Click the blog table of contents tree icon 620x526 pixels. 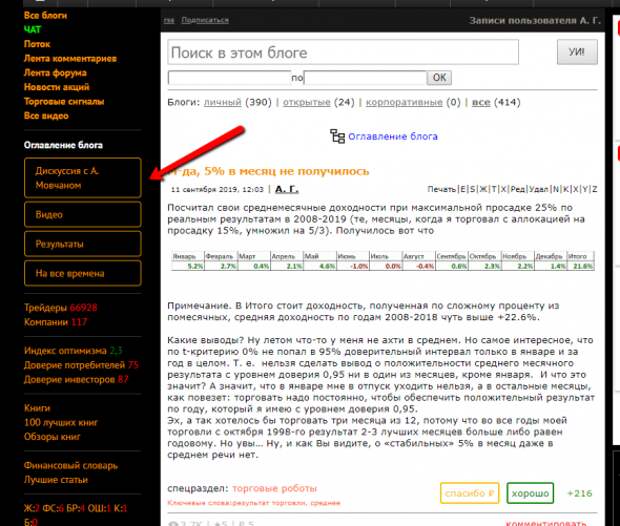pyautogui.click(x=337, y=136)
